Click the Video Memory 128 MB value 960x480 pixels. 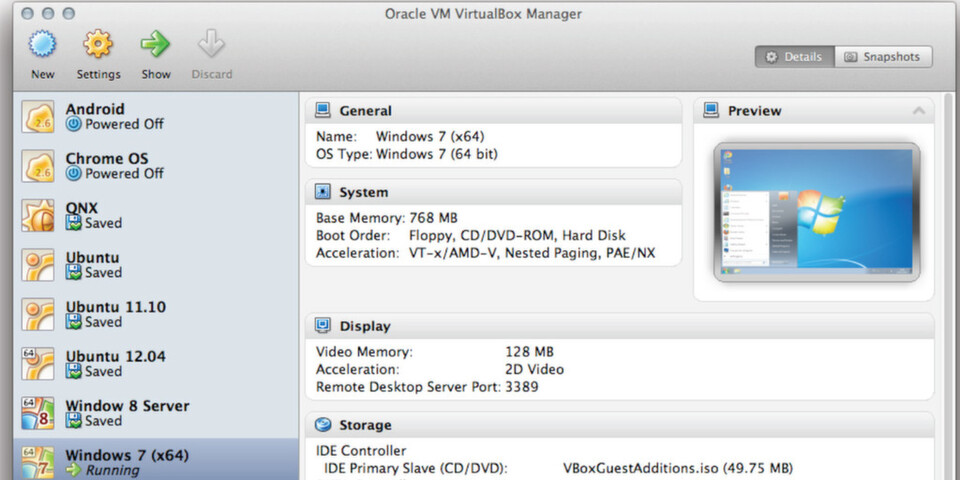(x=529, y=352)
